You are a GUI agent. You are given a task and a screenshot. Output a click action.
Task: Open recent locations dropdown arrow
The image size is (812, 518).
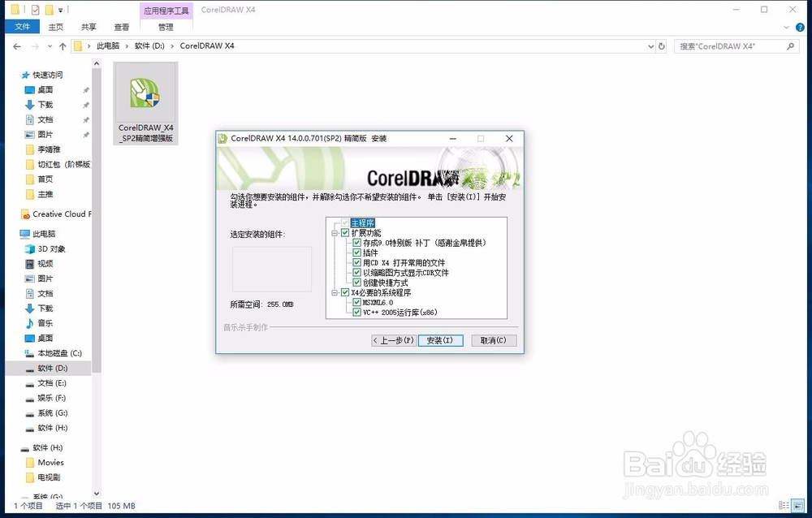(50, 46)
